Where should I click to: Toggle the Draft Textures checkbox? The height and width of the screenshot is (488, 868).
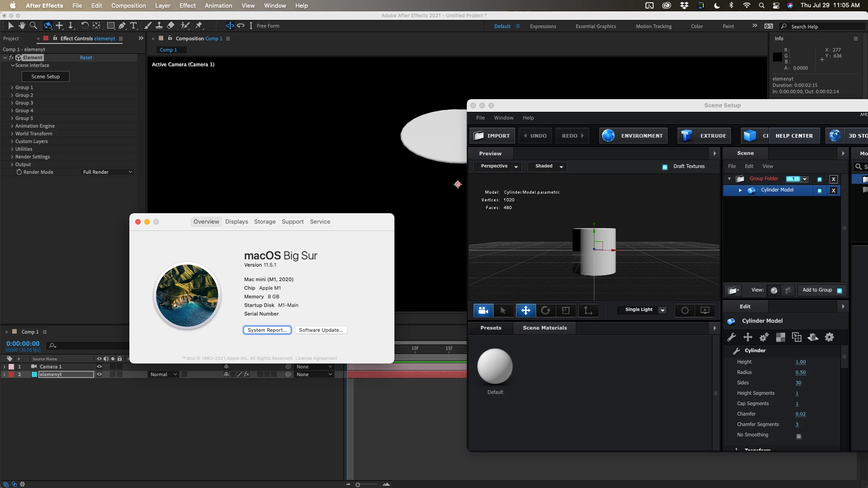(665, 167)
